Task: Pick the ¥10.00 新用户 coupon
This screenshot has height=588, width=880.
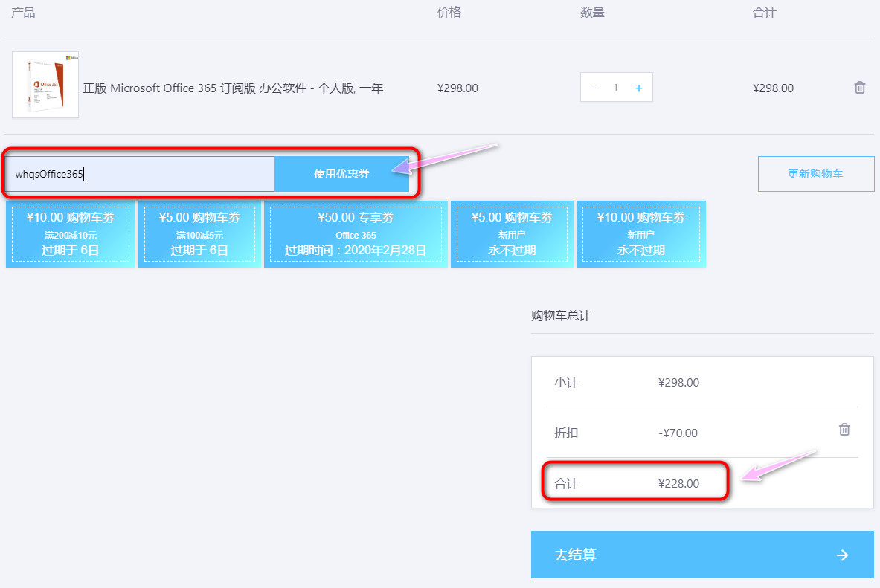Action: point(640,233)
